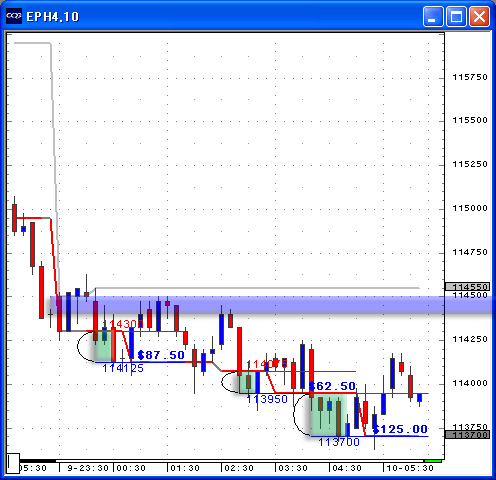Close the EPH4,10 chart window
Image resolution: width=496 pixels, height=480 pixels.
[x=479, y=16]
